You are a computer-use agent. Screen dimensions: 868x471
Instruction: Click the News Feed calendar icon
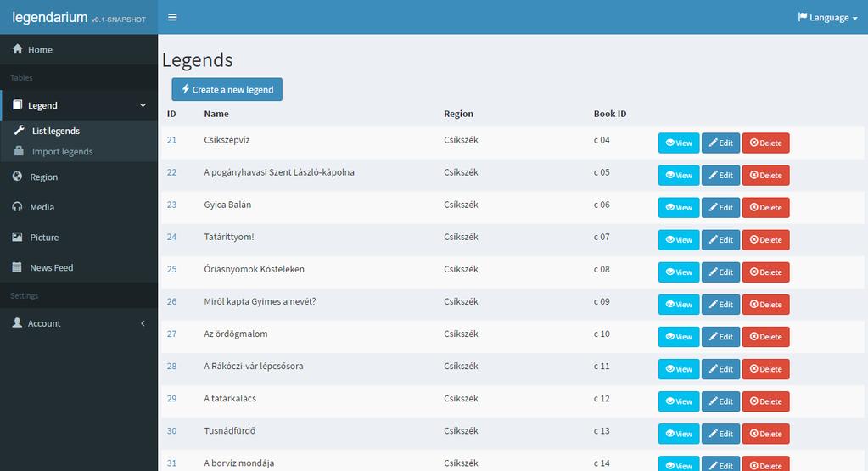(17, 266)
